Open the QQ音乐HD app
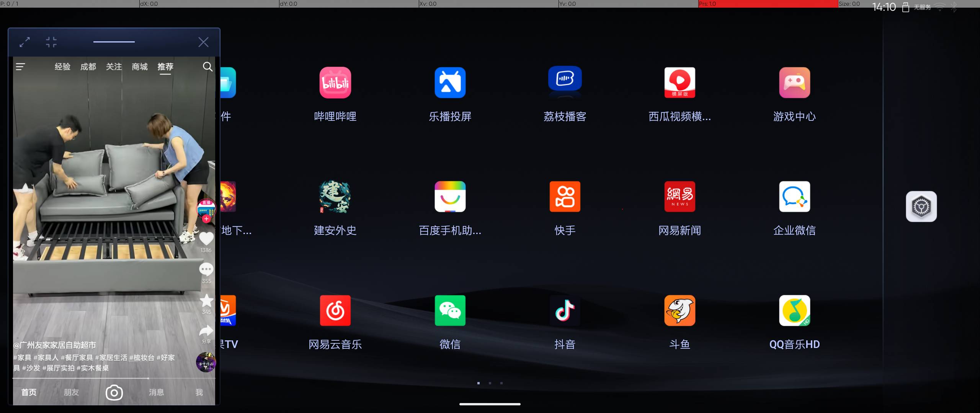 [794, 311]
